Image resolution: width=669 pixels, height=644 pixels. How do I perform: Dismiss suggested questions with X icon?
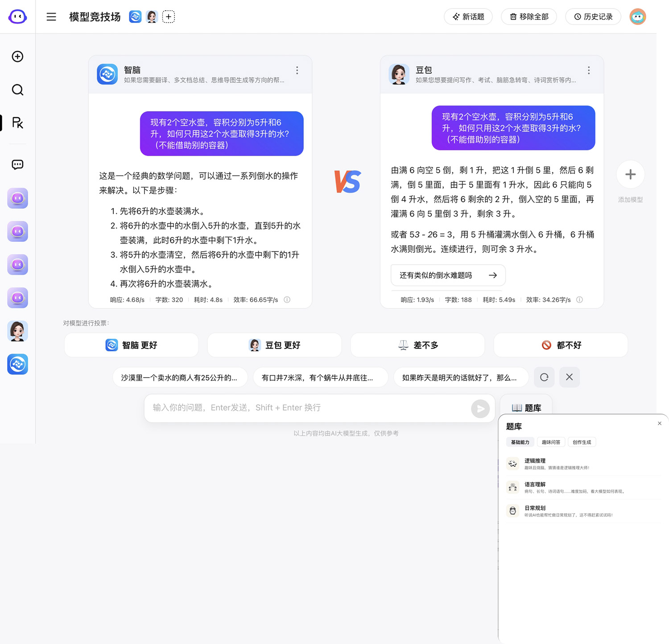click(x=570, y=377)
